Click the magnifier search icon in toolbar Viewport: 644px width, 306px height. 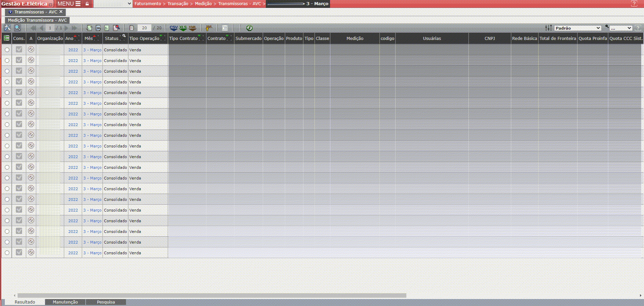(x=18, y=28)
